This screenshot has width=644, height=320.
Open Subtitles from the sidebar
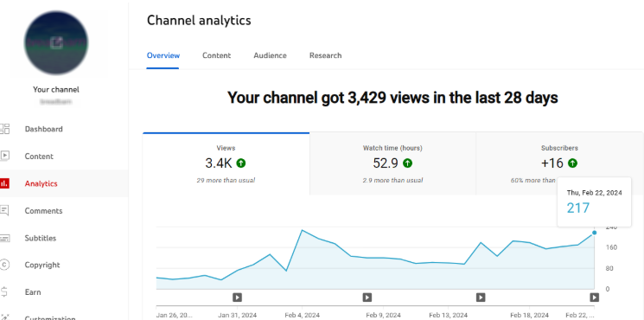[41, 238]
